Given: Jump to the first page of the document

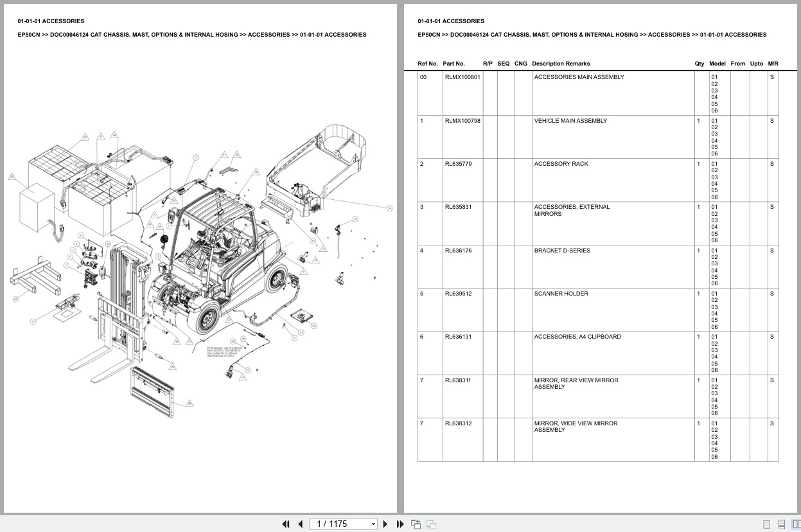Looking at the screenshot, I should 285,524.
